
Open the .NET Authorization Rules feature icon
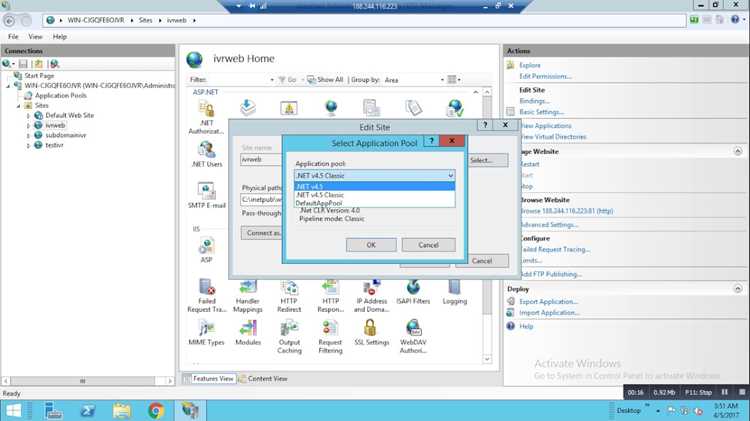point(206,117)
